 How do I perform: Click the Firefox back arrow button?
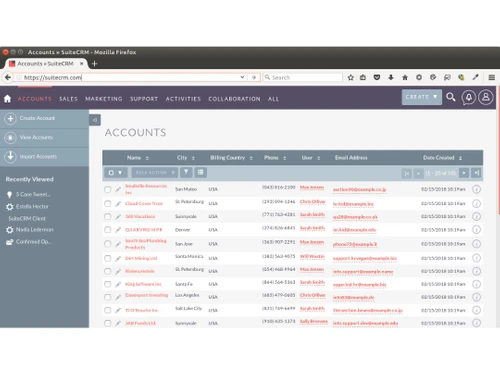(x=8, y=77)
